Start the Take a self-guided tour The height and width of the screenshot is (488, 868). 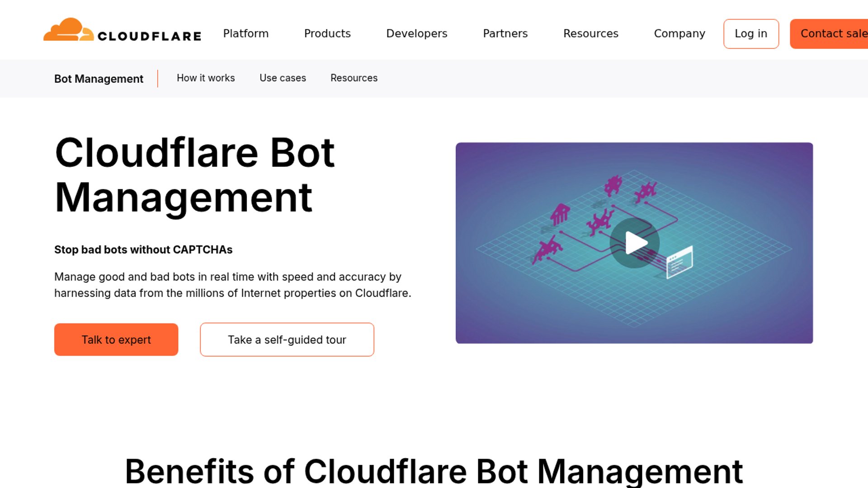(x=287, y=339)
